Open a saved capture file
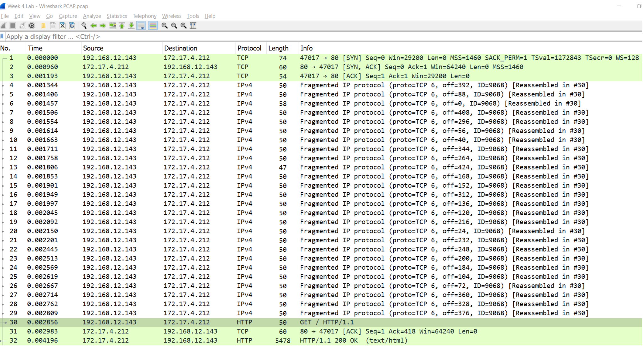Viewport: 644px width, 353px height. pyautogui.click(x=43, y=26)
